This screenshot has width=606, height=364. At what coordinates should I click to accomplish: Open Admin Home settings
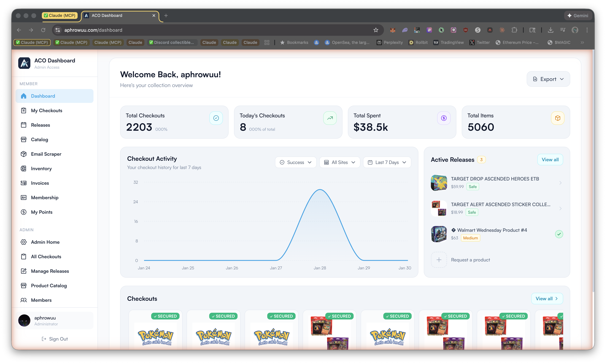pos(45,242)
